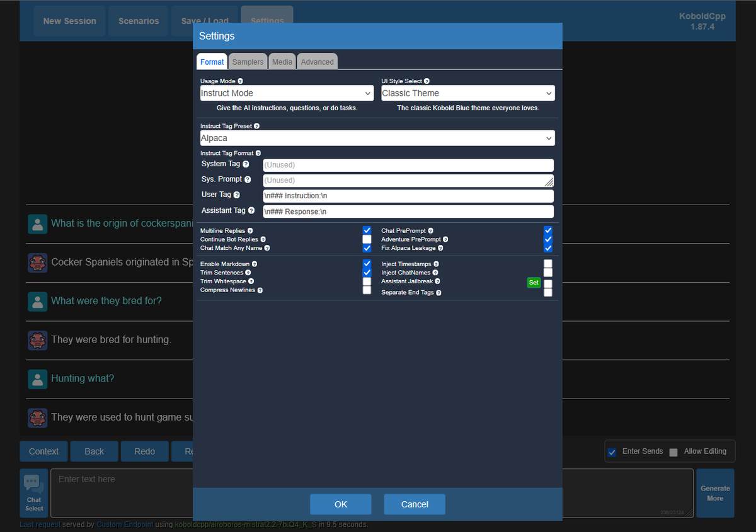
Task: Open help icon next to Instruct Tag Format
Action: tap(258, 153)
